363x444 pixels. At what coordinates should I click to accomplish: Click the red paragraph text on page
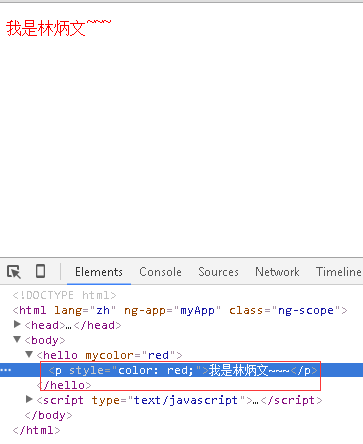point(58,28)
